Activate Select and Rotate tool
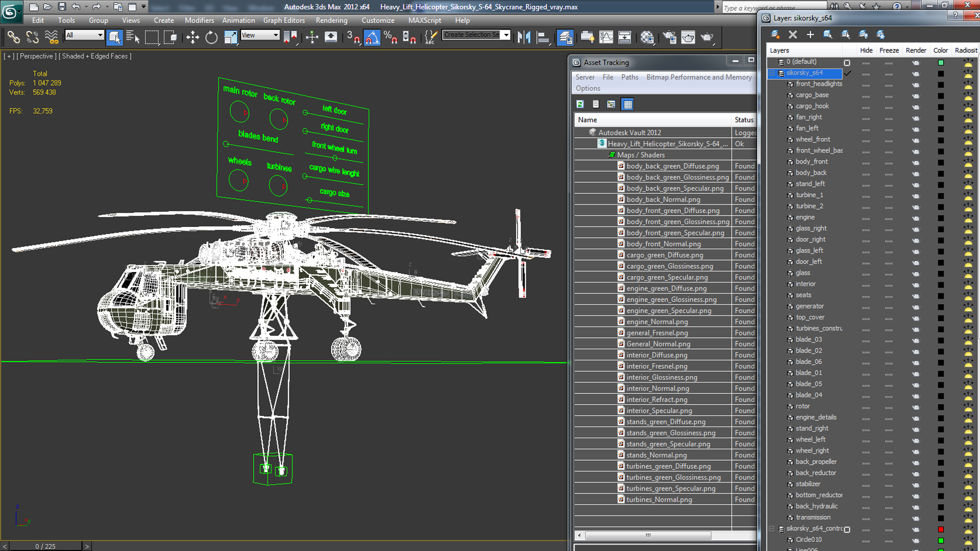 point(211,37)
